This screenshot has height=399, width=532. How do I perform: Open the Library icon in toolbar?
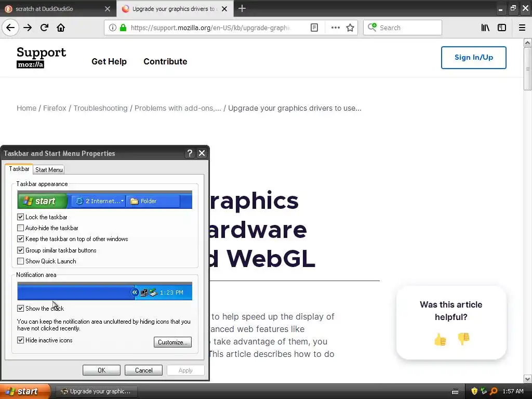click(485, 28)
